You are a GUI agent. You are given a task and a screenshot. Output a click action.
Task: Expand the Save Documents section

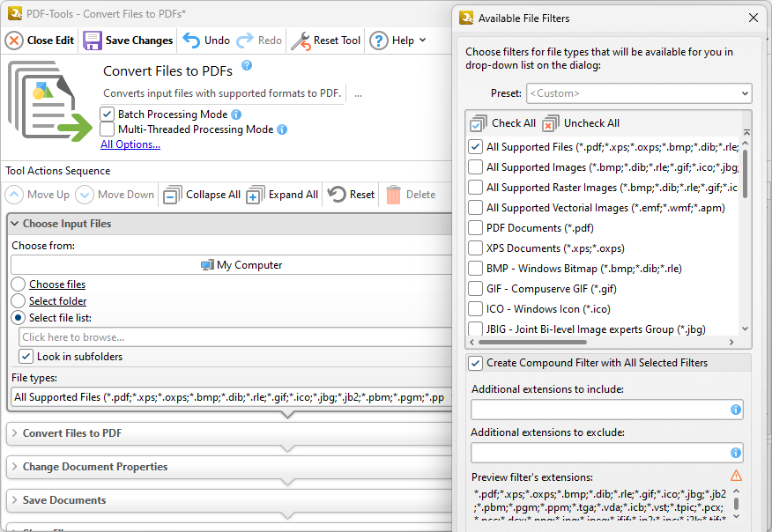tap(15, 500)
